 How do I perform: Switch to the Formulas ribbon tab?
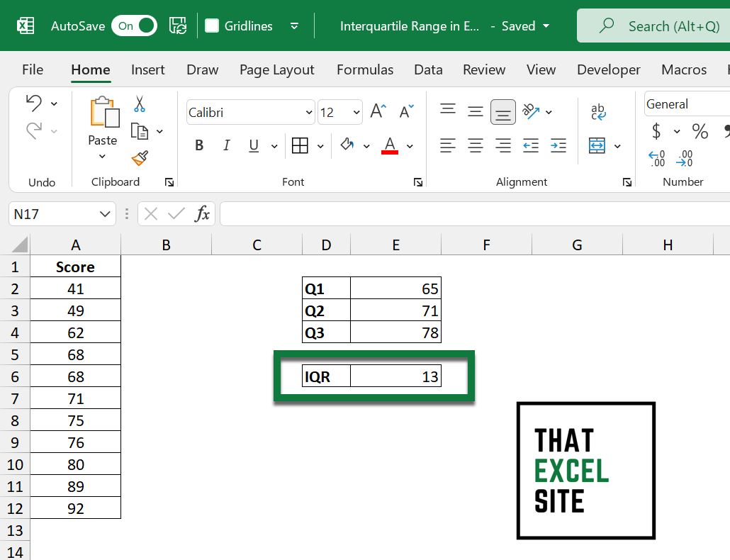[364, 69]
